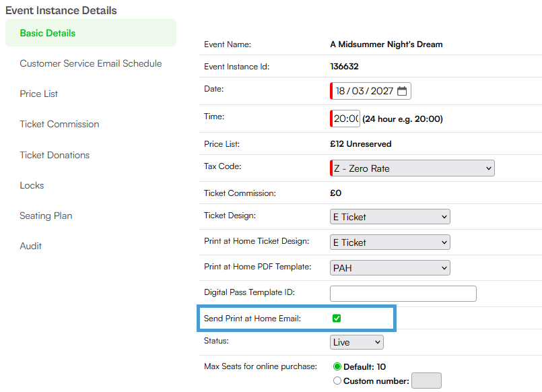Click the 24 hour e.g. 20:00 hint

[403, 119]
